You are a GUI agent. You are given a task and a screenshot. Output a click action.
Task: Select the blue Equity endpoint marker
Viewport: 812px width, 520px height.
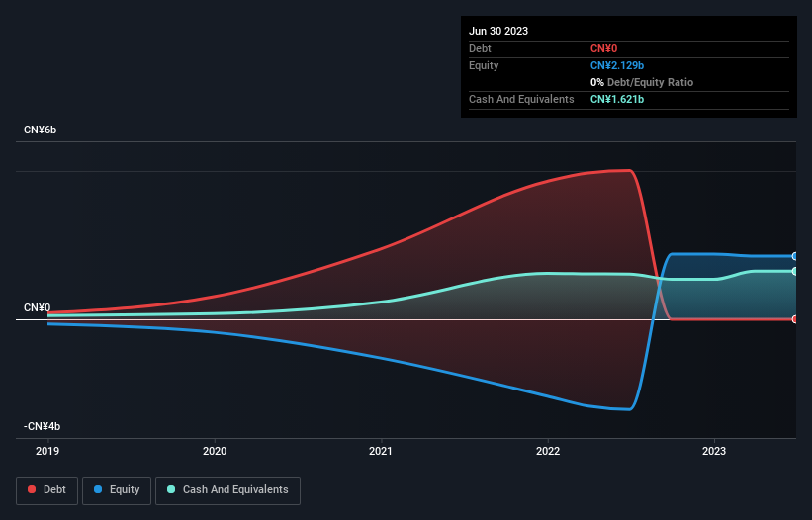click(795, 256)
